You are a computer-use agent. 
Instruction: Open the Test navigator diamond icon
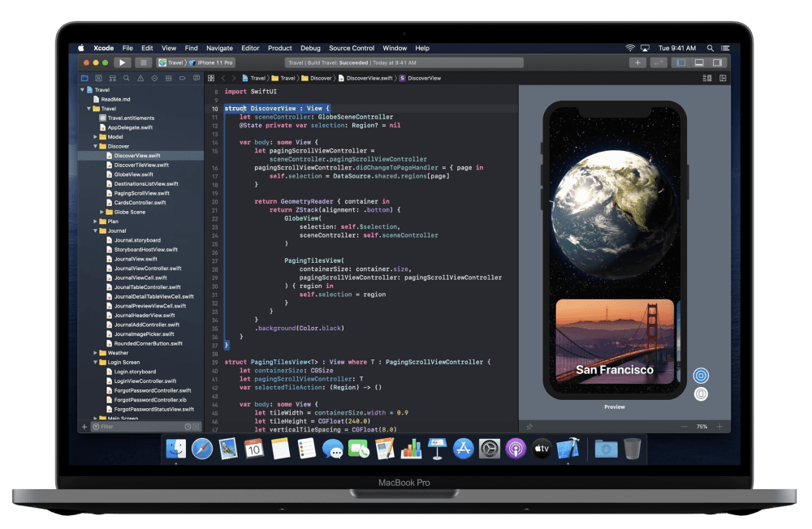click(154, 78)
